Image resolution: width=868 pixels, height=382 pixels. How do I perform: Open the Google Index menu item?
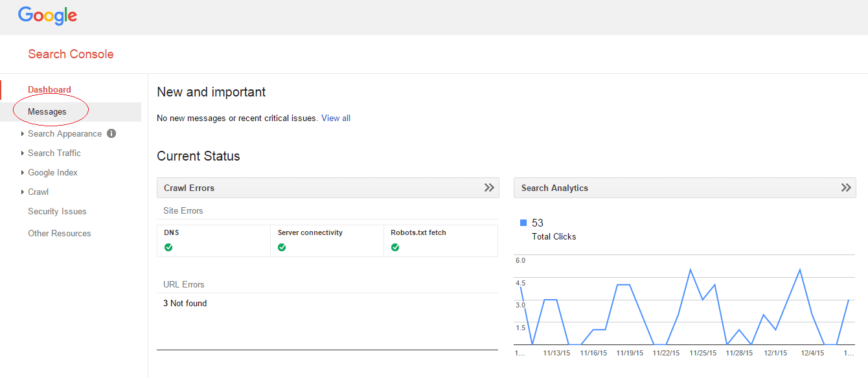pos(52,172)
